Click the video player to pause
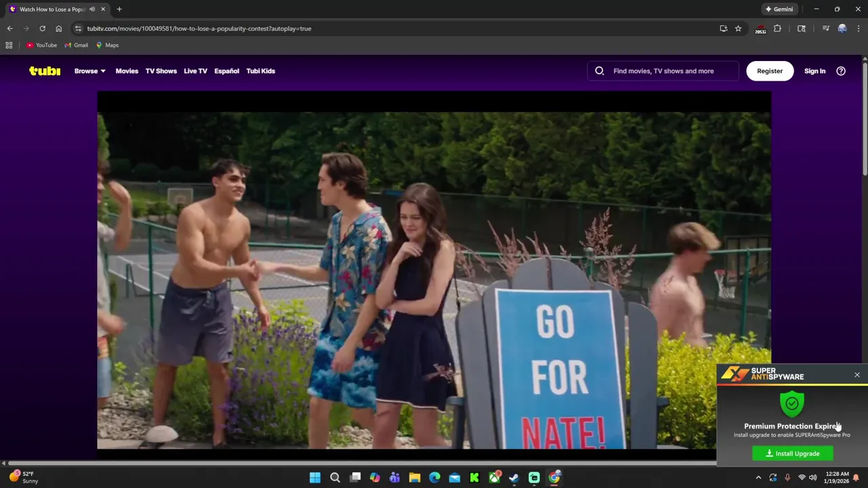The width and height of the screenshot is (868, 488). (x=434, y=271)
